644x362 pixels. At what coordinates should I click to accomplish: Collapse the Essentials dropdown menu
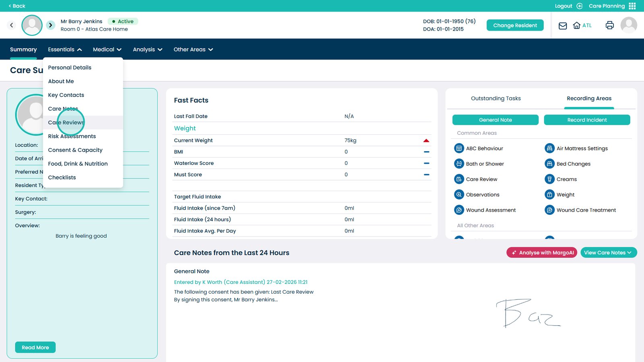[65, 49]
